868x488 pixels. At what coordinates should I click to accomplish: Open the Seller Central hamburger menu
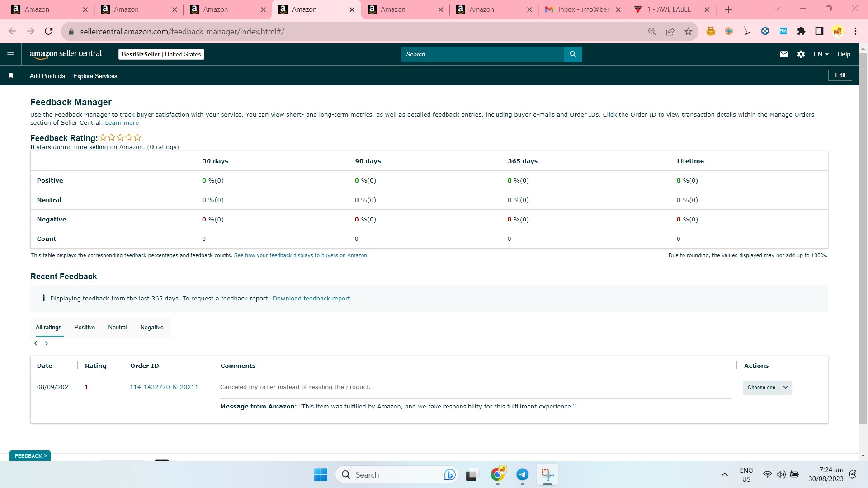11,54
